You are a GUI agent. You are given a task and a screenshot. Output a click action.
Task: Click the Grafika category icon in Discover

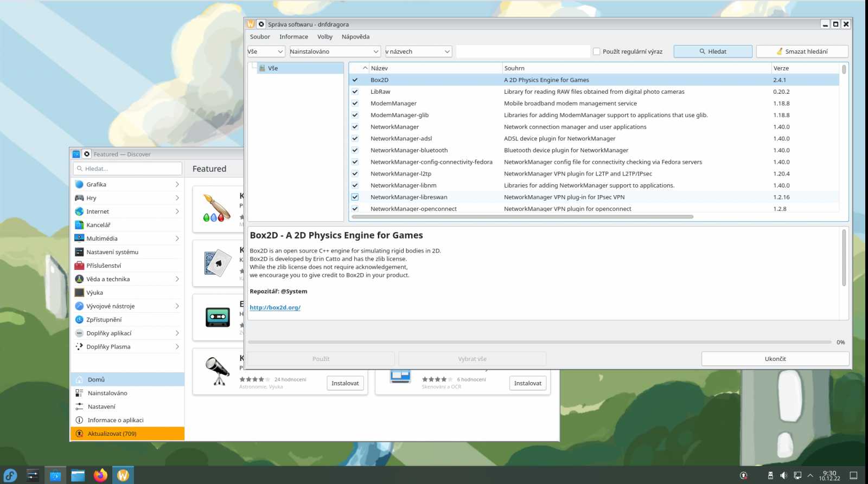(x=79, y=184)
